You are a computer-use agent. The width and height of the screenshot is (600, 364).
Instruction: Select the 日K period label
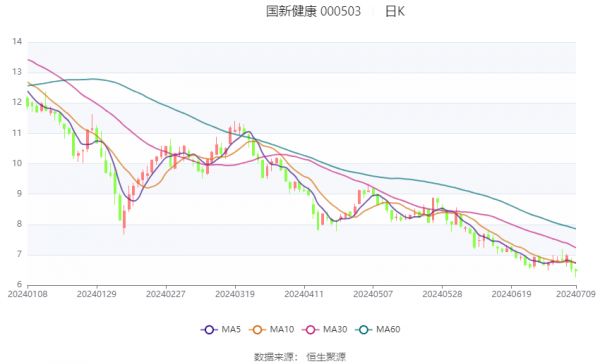click(x=395, y=11)
